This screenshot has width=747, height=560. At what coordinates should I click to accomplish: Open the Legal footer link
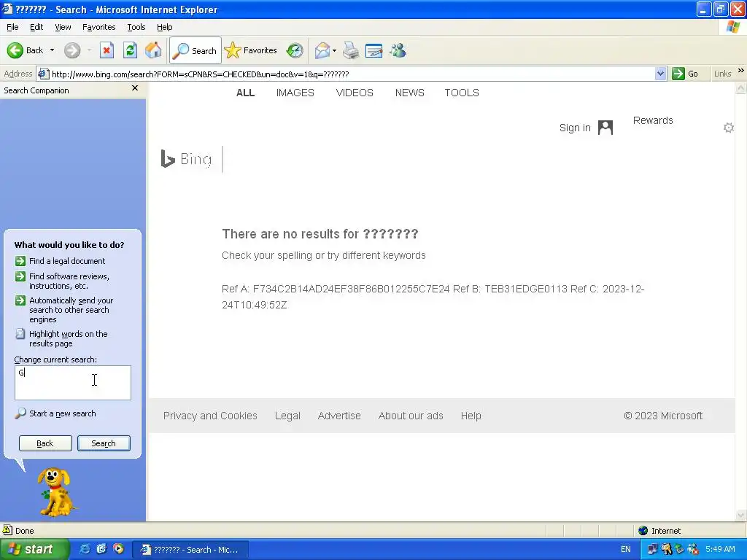pos(287,416)
